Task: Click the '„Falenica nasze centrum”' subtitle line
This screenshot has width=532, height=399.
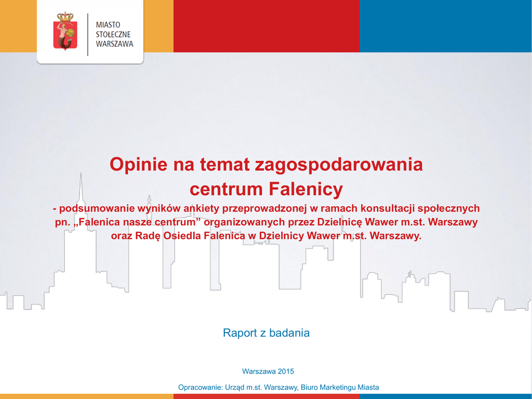Action: [x=266, y=222]
